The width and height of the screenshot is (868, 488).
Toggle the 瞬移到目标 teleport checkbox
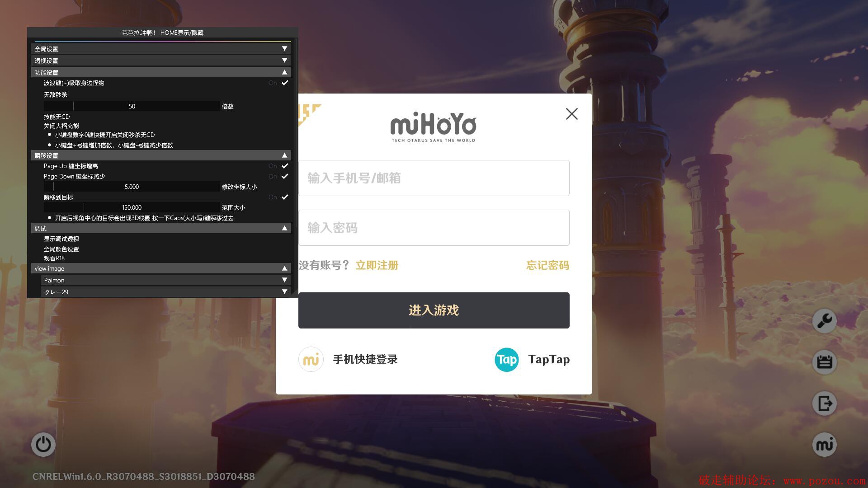(285, 197)
